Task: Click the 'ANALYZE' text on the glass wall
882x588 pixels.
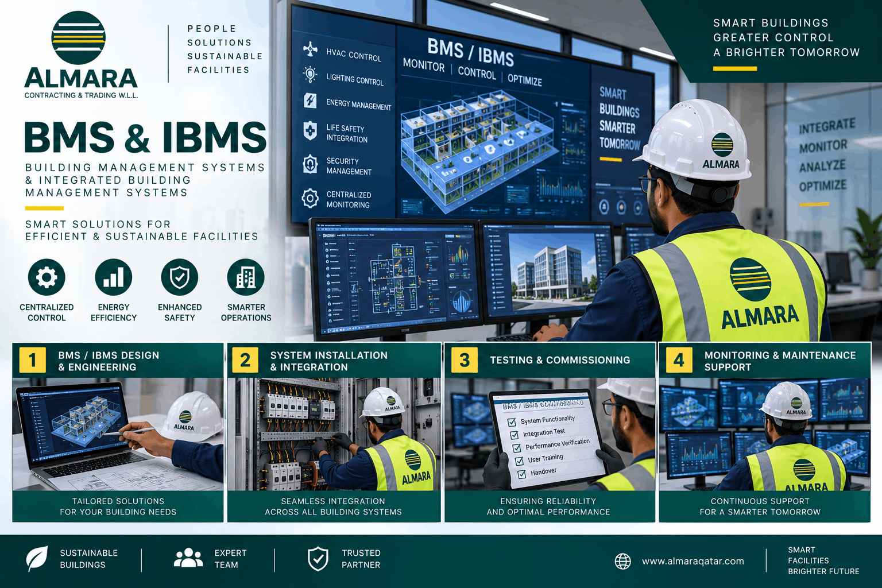Action: pyautogui.click(x=822, y=166)
